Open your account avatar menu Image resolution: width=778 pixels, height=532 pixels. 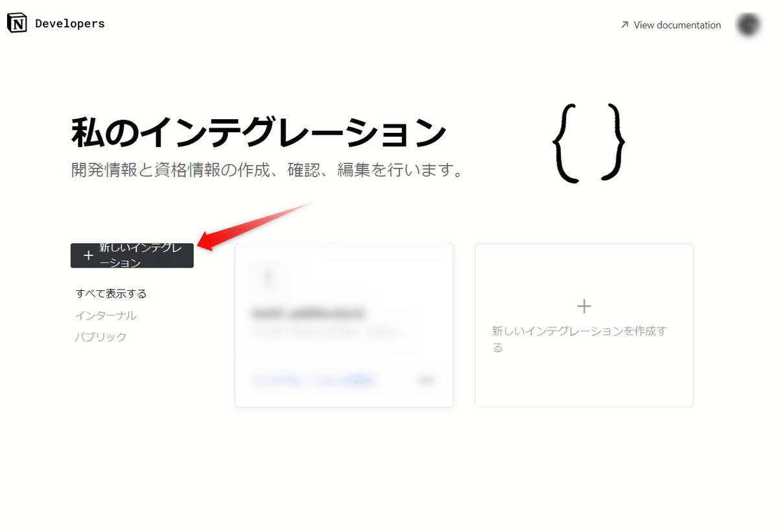pos(748,25)
